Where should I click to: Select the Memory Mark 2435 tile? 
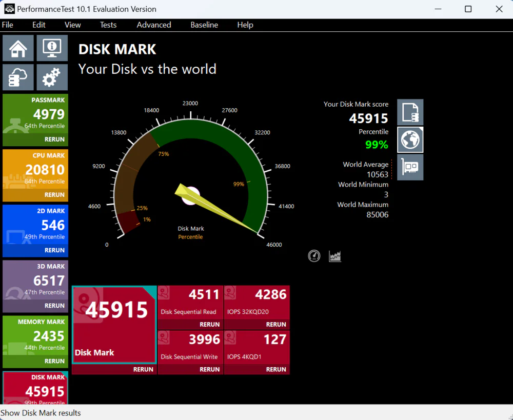click(x=35, y=336)
